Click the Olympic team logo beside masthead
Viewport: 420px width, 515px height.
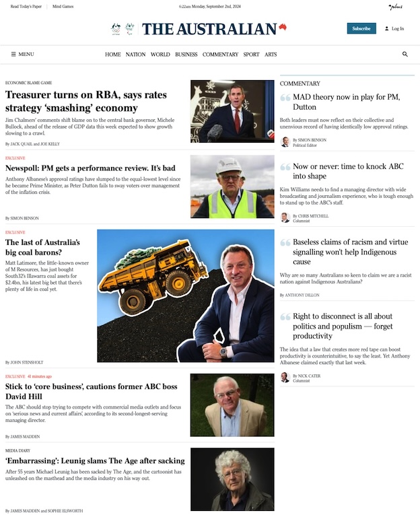(116, 29)
